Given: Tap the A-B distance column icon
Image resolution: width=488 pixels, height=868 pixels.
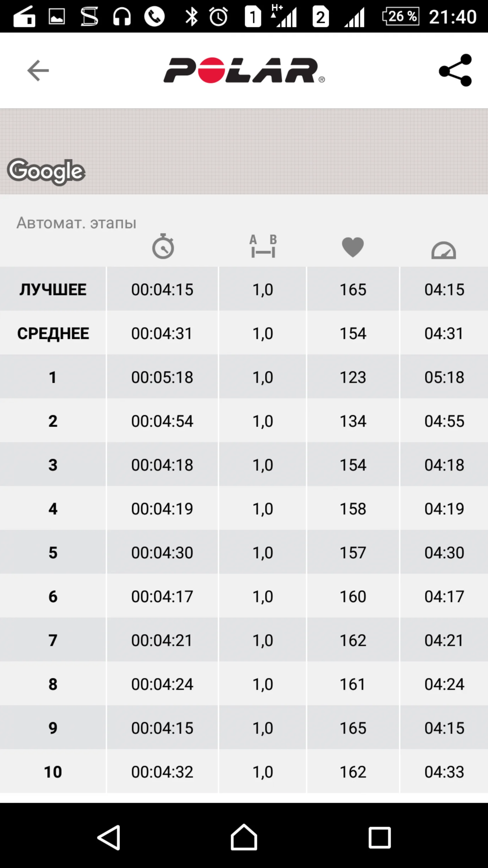Looking at the screenshot, I should [x=263, y=247].
